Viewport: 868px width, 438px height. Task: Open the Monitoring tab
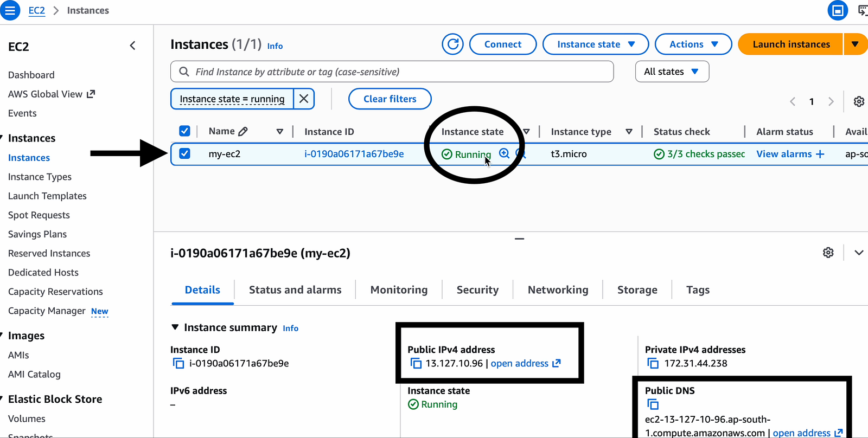pos(399,290)
